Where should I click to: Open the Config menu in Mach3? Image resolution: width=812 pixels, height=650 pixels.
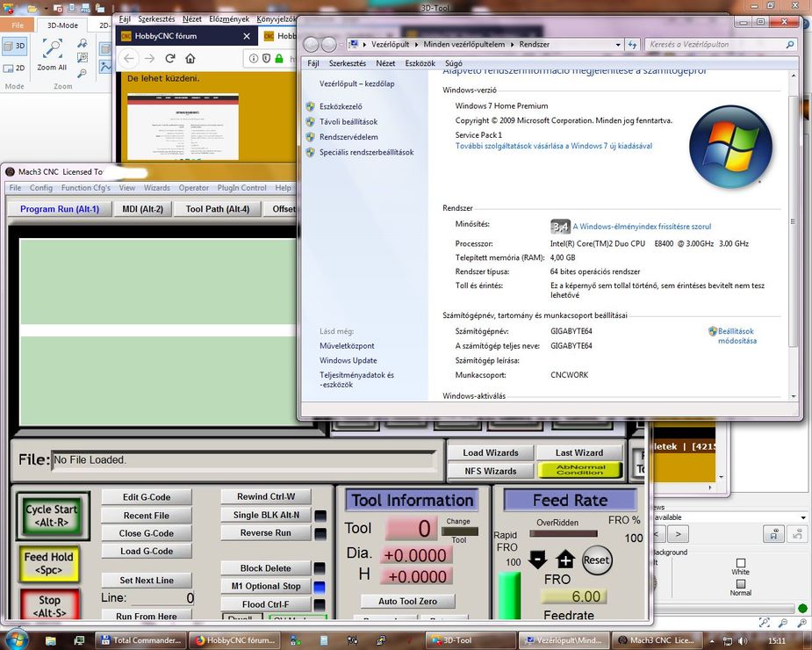coord(41,188)
